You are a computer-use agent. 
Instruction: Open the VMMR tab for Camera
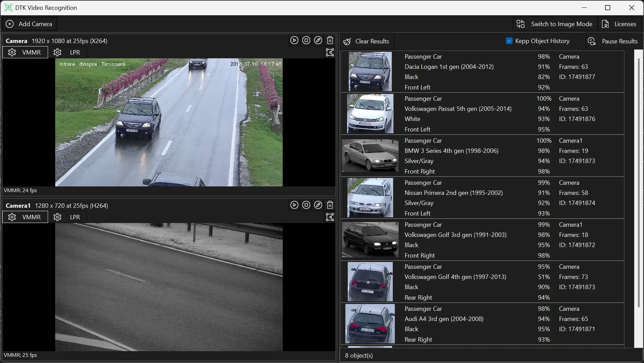(x=25, y=53)
